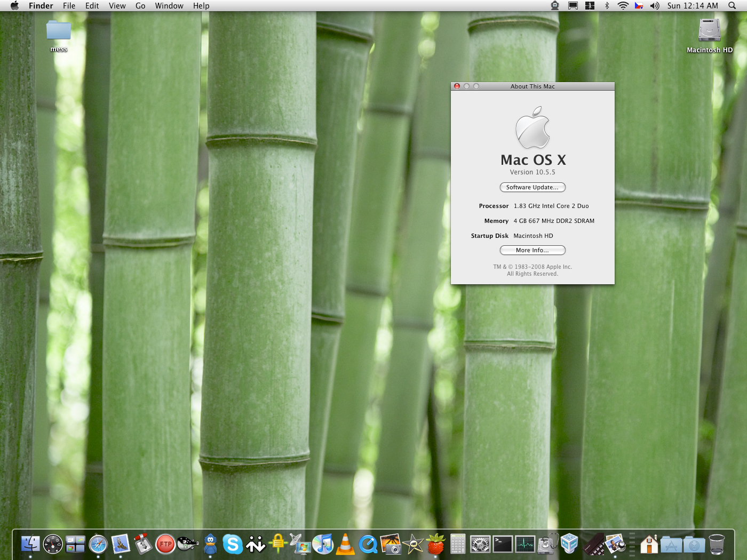Open the Go menu
Screen dimensions: 747x560
click(140, 6)
